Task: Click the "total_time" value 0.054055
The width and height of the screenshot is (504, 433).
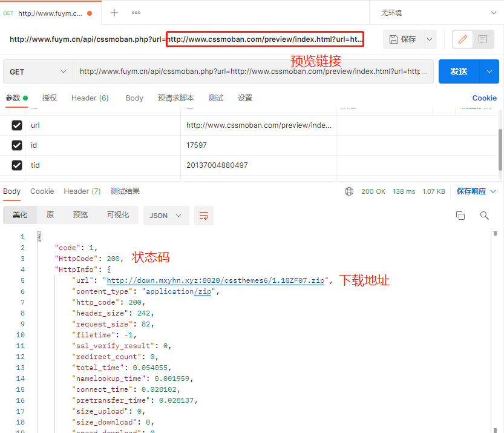Action: [x=150, y=368]
